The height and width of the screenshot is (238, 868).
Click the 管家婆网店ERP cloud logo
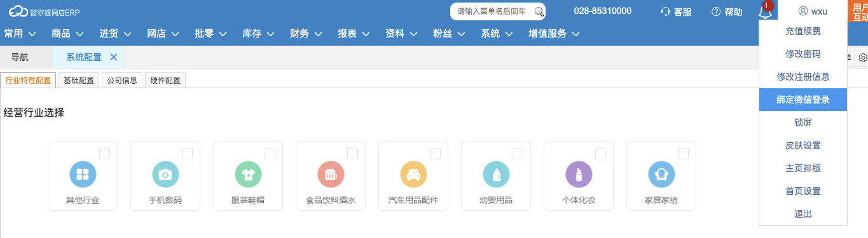18,11
